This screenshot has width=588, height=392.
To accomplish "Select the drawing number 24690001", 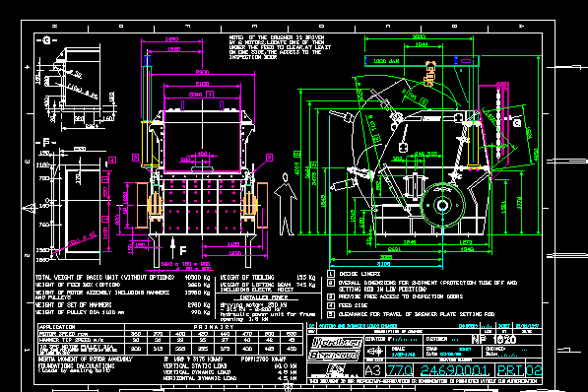I will click(x=455, y=370).
